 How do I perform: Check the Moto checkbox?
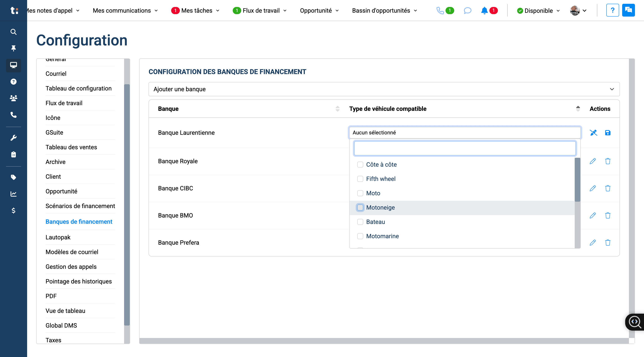click(360, 193)
